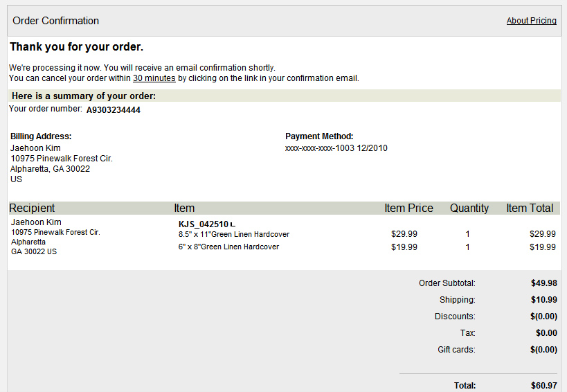Open the About Pricing link
567x392 pixels.
point(531,21)
